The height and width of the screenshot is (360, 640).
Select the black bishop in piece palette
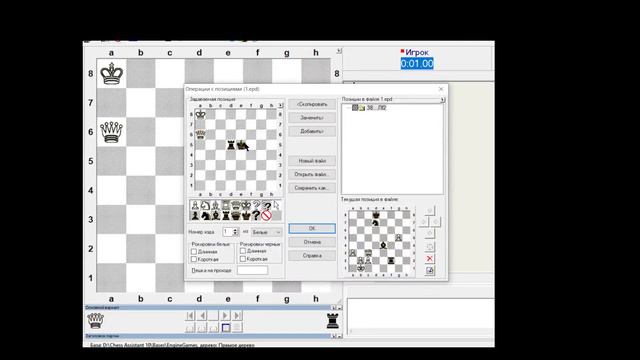(216, 216)
